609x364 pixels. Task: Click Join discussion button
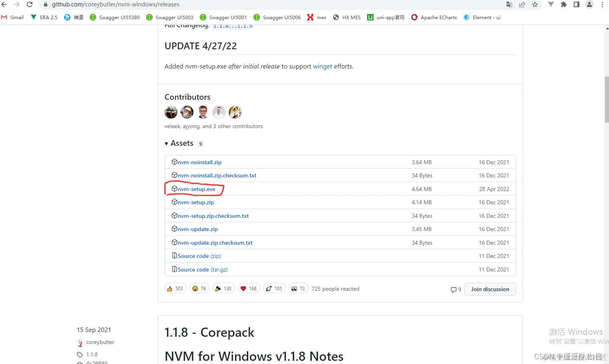[490, 289]
